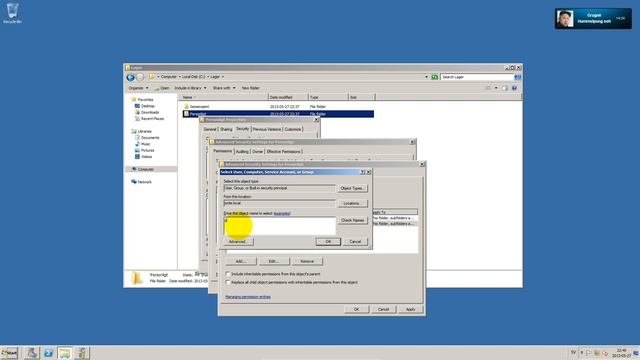Click the search magnifier icon in Explorer

[x=518, y=77]
